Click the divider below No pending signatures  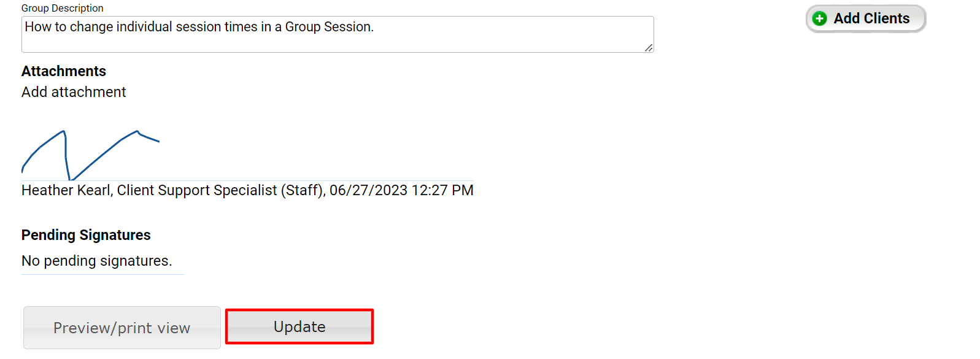pos(102,274)
